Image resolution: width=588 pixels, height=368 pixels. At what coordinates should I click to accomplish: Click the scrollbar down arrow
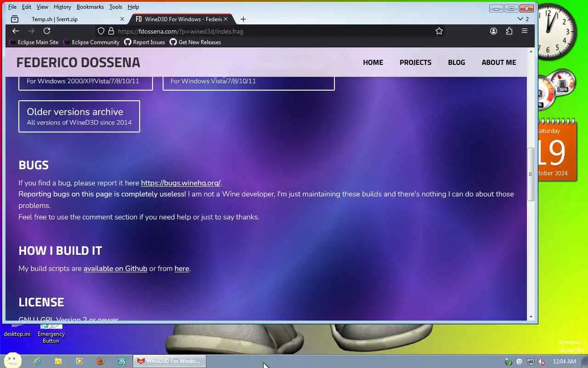pyautogui.click(x=531, y=316)
